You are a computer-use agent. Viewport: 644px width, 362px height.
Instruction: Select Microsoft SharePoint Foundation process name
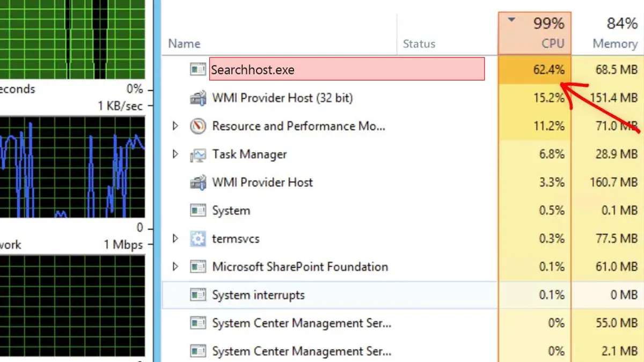(300, 267)
